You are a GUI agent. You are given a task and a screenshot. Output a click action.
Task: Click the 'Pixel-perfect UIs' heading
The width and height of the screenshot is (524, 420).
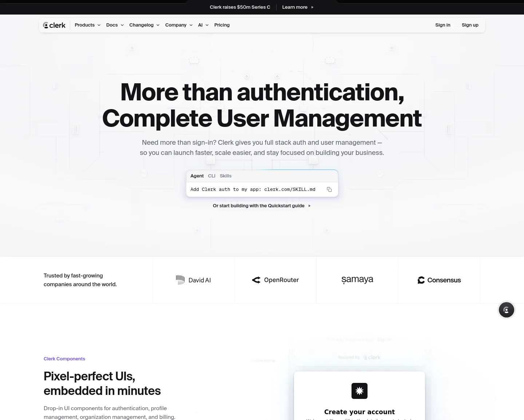click(102, 384)
